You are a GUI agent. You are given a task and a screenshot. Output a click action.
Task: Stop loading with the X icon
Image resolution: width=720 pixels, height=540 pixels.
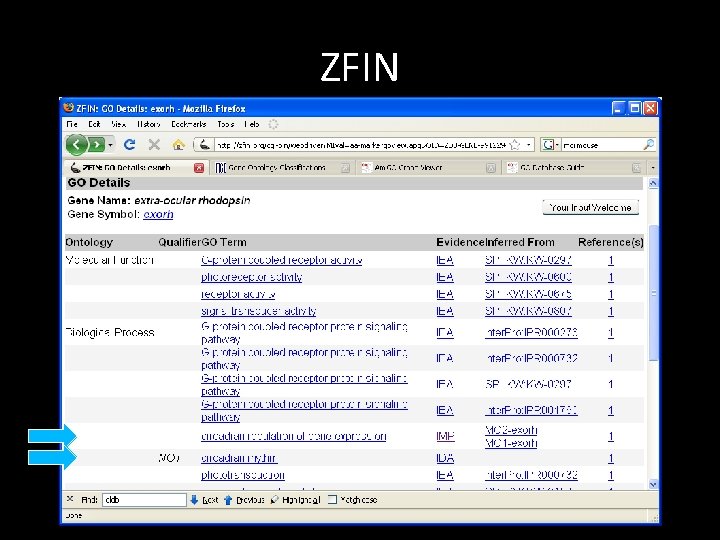[154, 145]
